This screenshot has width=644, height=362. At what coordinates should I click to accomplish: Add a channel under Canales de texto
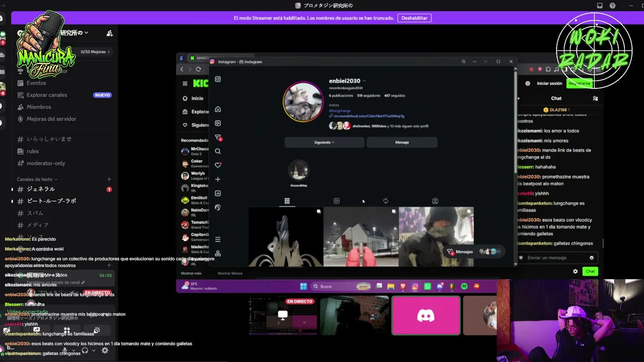pos(109,179)
